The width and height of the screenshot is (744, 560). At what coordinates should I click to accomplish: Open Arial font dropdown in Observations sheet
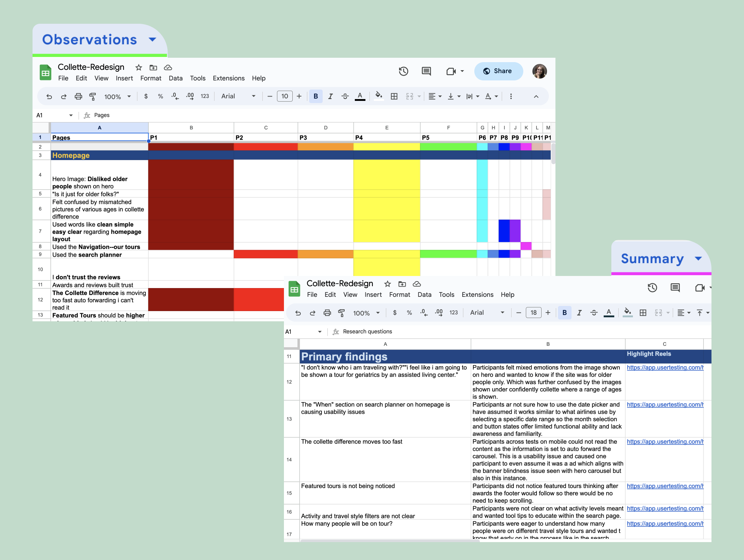[238, 96]
